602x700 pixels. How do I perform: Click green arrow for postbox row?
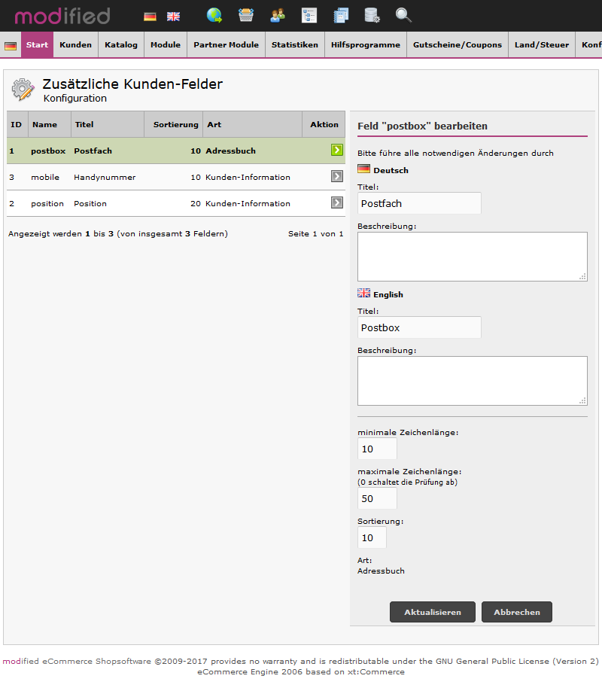337,151
